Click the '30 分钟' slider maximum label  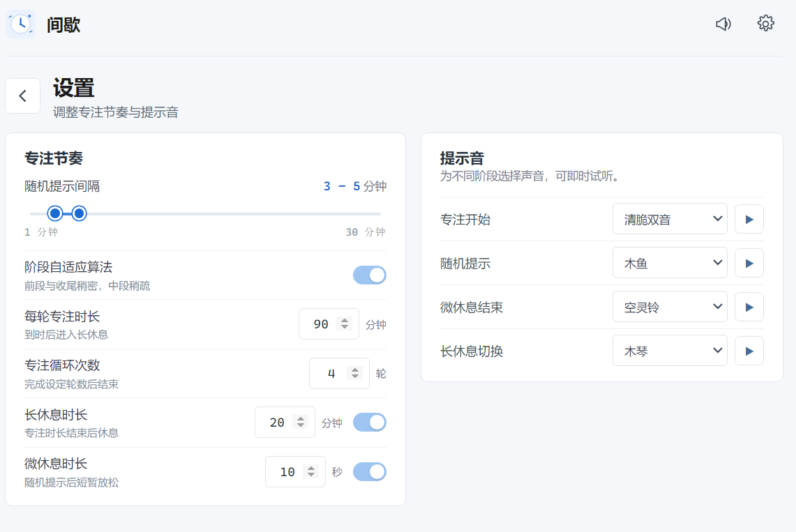point(366,232)
